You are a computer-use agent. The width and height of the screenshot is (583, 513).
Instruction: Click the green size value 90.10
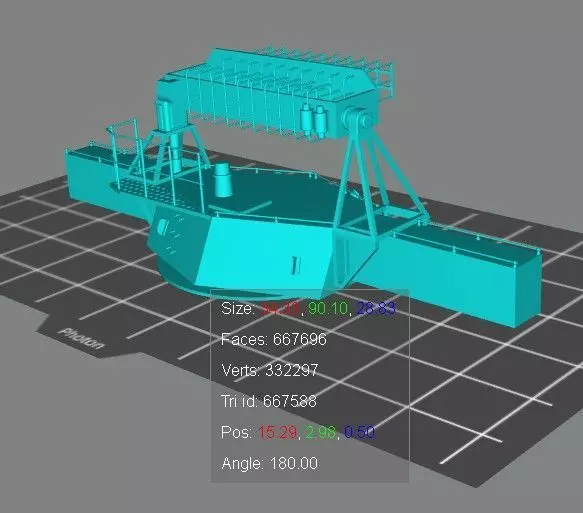tap(328, 308)
